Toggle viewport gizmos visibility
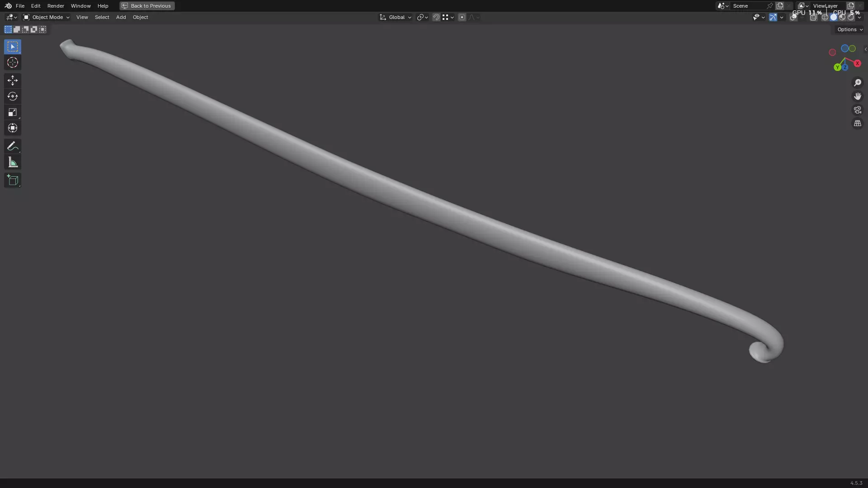The width and height of the screenshot is (868, 488). (x=773, y=17)
